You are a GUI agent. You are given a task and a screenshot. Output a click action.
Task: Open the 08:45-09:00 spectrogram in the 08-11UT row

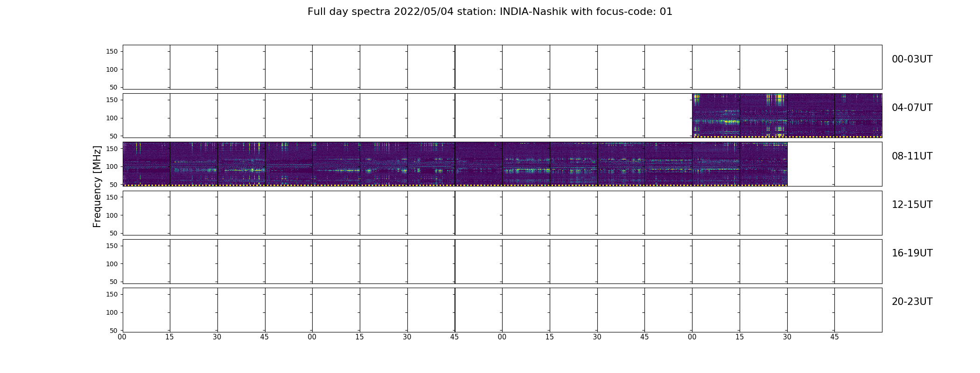pos(289,164)
